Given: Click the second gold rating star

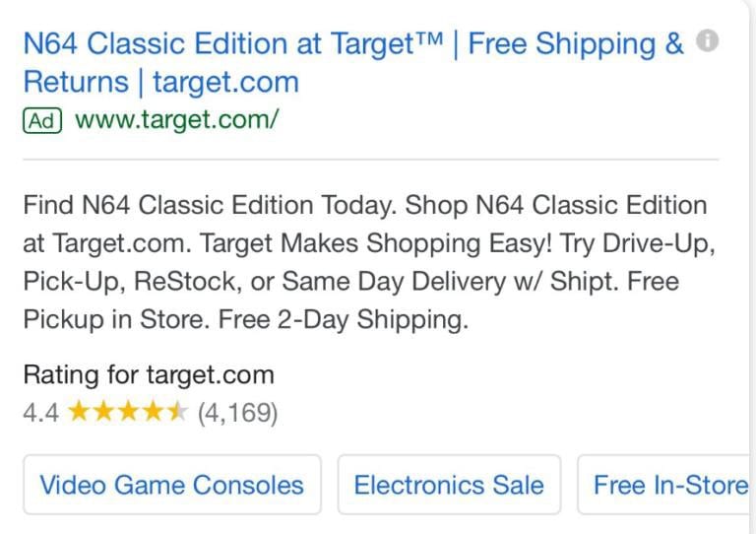Looking at the screenshot, I should pyautogui.click(x=103, y=412).
